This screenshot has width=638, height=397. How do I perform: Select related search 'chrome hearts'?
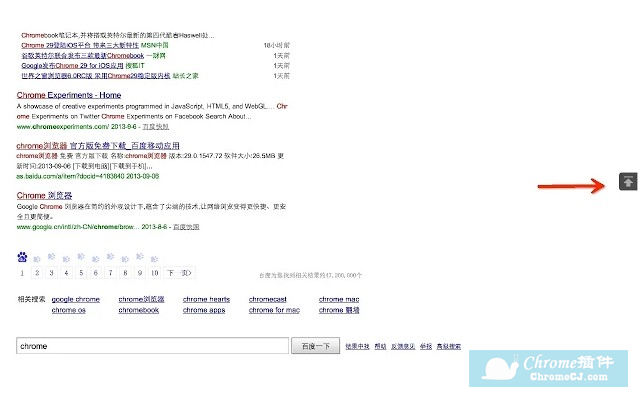pos(206,299)
